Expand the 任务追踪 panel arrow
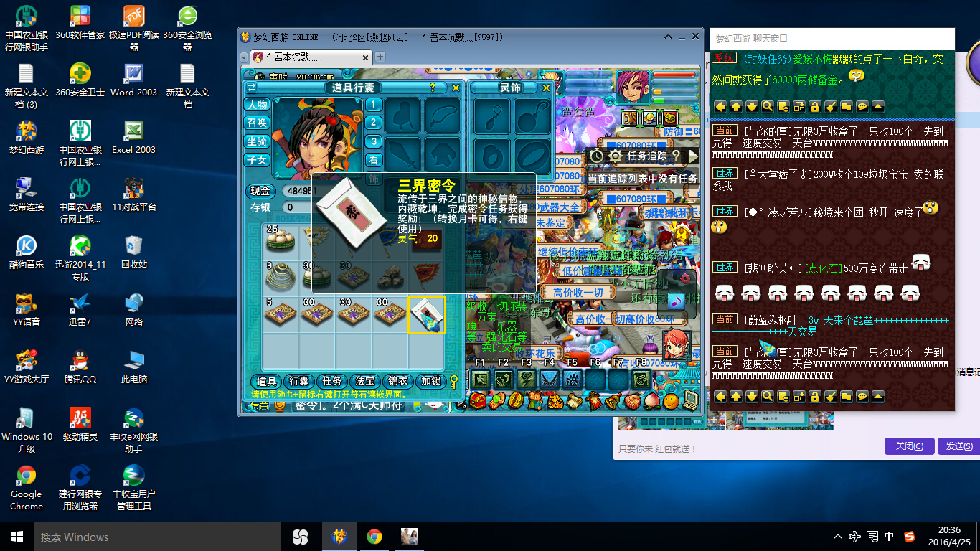980x551 pixels. [x=692, y=156]
